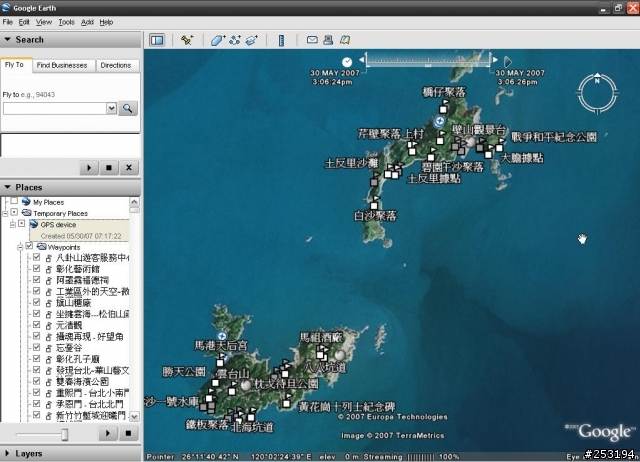Click the tour speed slider handle

click(x=64, y=434)
